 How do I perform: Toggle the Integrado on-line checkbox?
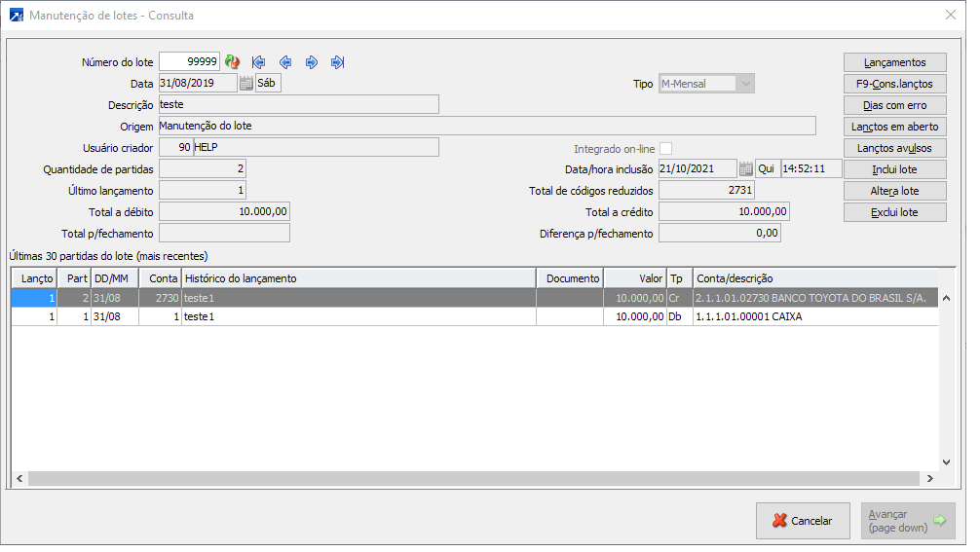click(x=666, y=148)
